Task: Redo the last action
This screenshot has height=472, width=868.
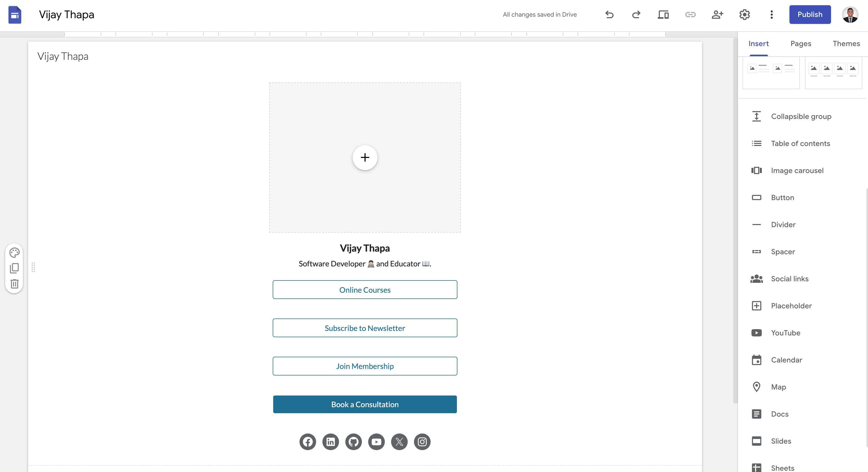Action: [636, 15]
